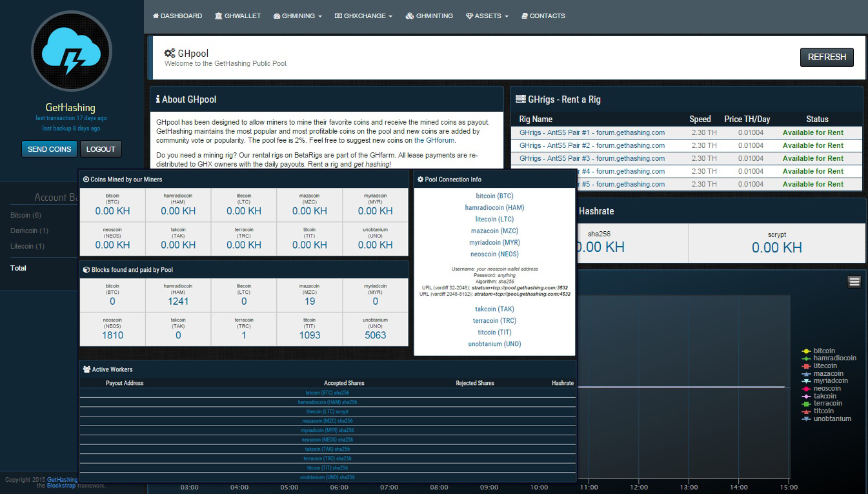Select unobtanium (UNO) sha256 workers row
The image size is (868, 494).
pos(327,477)
